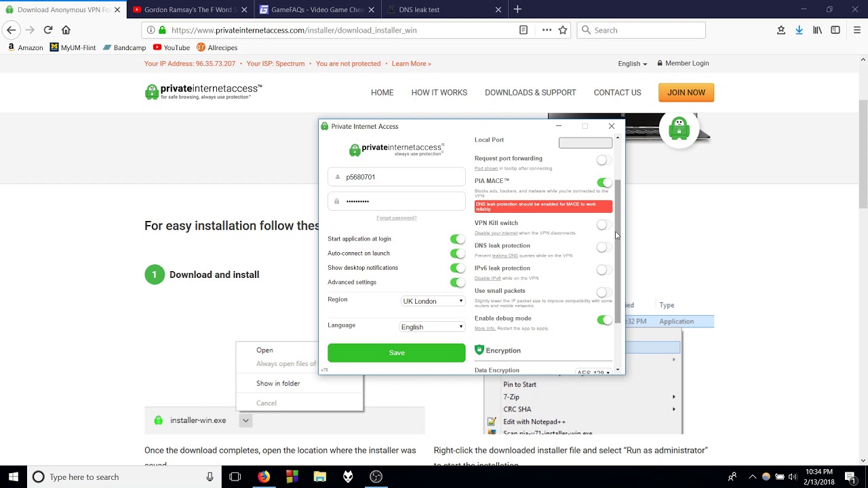The image size is (868, 488).
Task: Reload the current page
Action: 48,30
